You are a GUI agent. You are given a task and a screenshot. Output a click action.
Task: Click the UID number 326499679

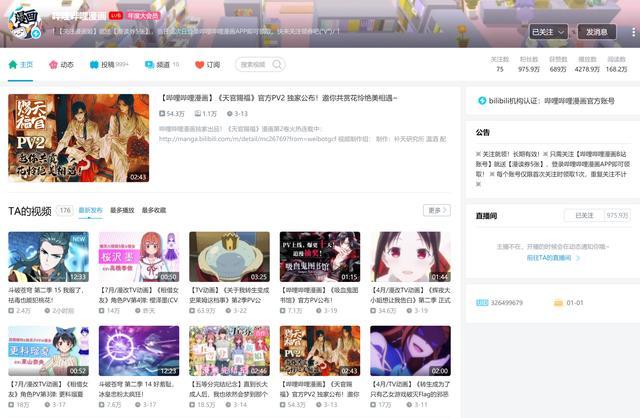[507, 303]
